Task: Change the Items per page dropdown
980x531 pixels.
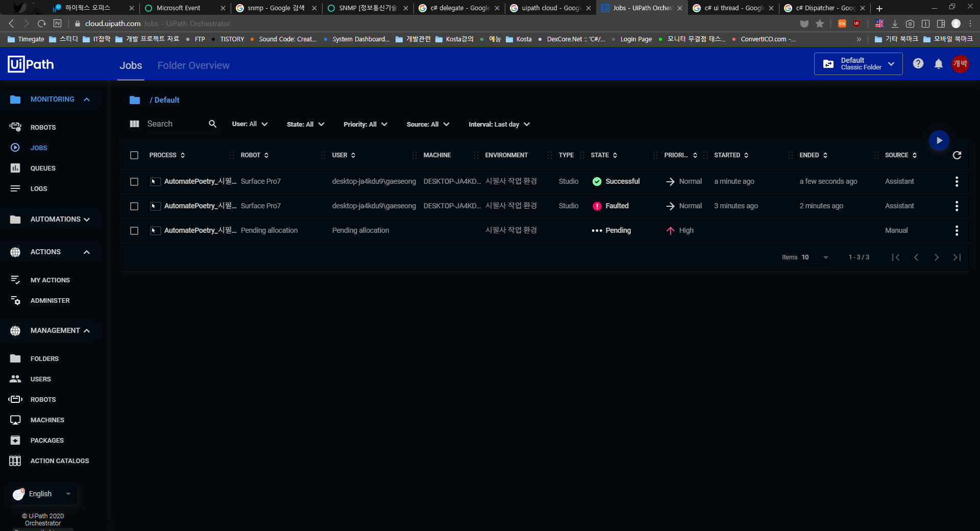Action: click(815, 257)
